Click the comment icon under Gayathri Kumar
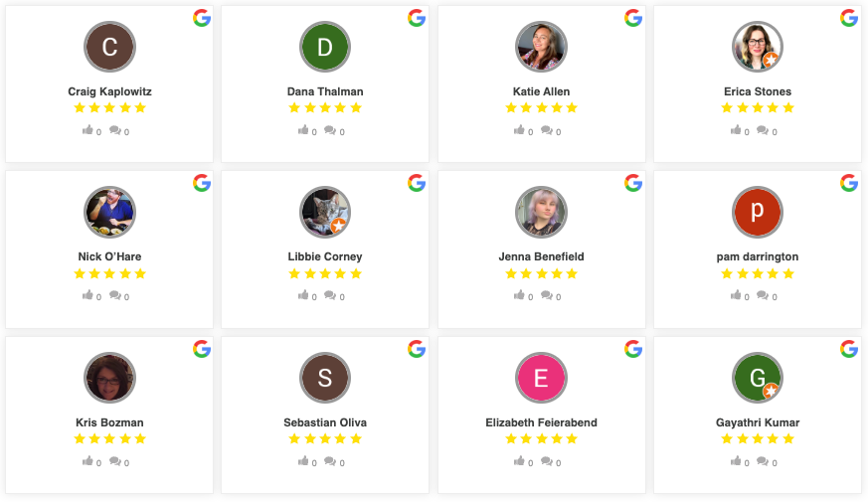 pos(762,461)
